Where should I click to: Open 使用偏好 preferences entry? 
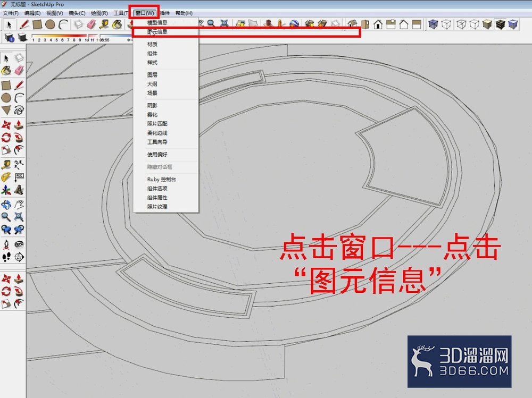[x=165, y=154]
